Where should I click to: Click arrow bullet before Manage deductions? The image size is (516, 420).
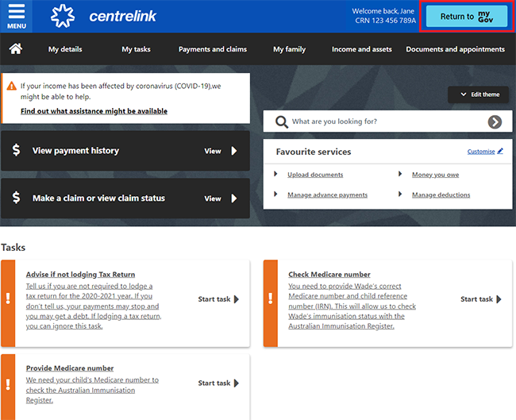pyautogui.click(x=400, y=194)
